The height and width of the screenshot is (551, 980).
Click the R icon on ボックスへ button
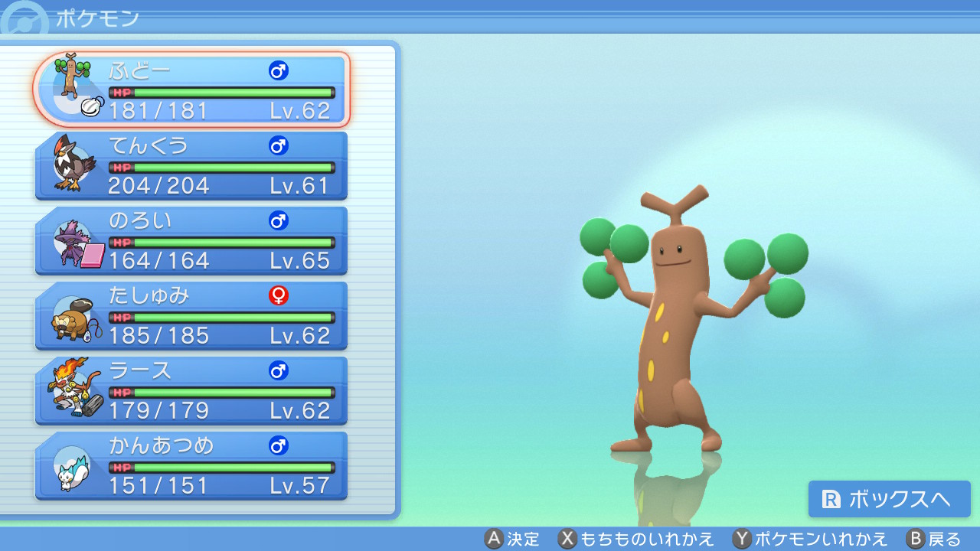[x=831, y=500]
